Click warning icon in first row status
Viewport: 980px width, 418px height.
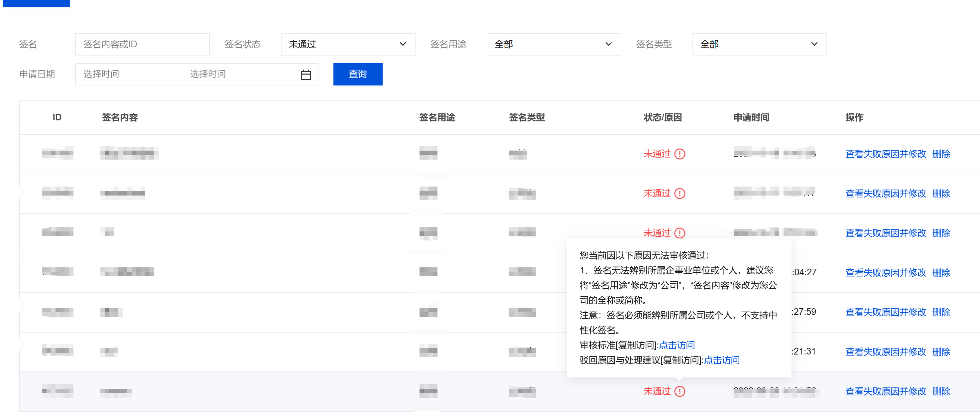[679, 154]
